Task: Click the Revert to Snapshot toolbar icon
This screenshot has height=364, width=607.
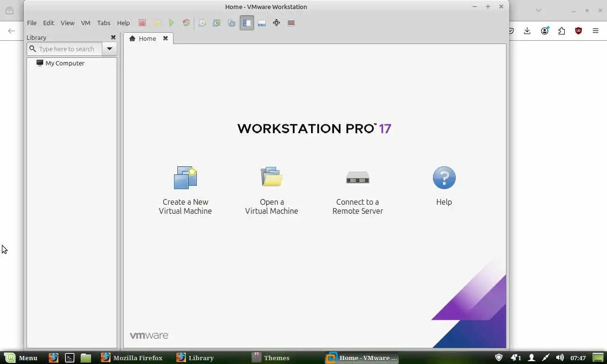Action: tap(217, 23)
